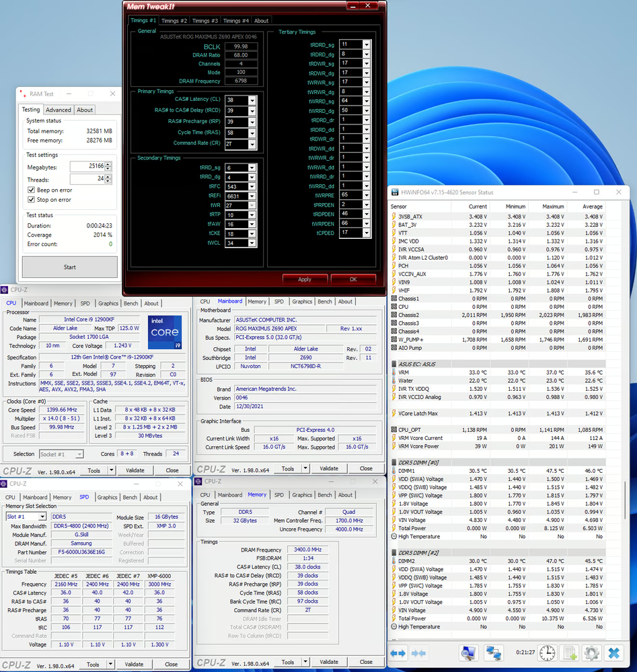637x672 pixels.
Task: Click HWiNFO blue X close-sensors icon
Action: pos(614,653)
